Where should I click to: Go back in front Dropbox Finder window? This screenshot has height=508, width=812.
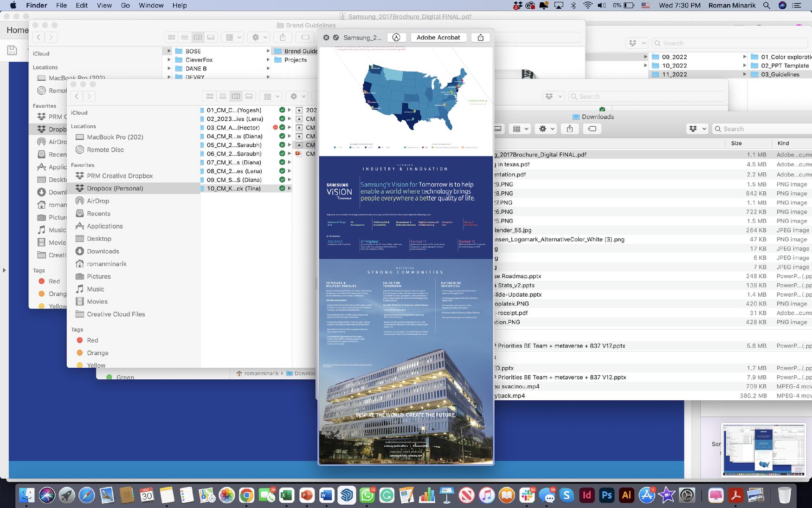pyautogui.click(x=77, y=96)
